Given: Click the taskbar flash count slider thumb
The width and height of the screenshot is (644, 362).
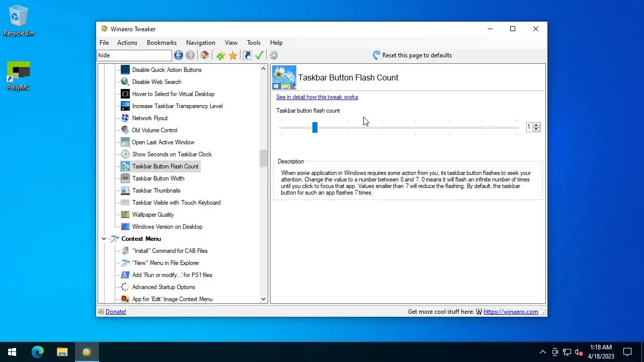Looking at the screenshot, I should pyautogui.click(x=315, y=128).
